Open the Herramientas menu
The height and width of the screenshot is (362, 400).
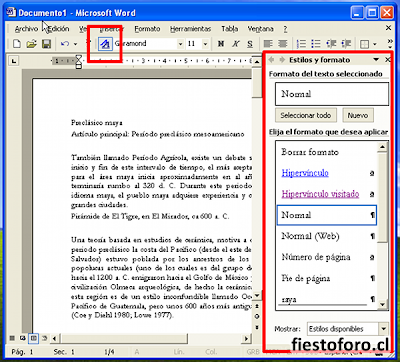[190, 29]
